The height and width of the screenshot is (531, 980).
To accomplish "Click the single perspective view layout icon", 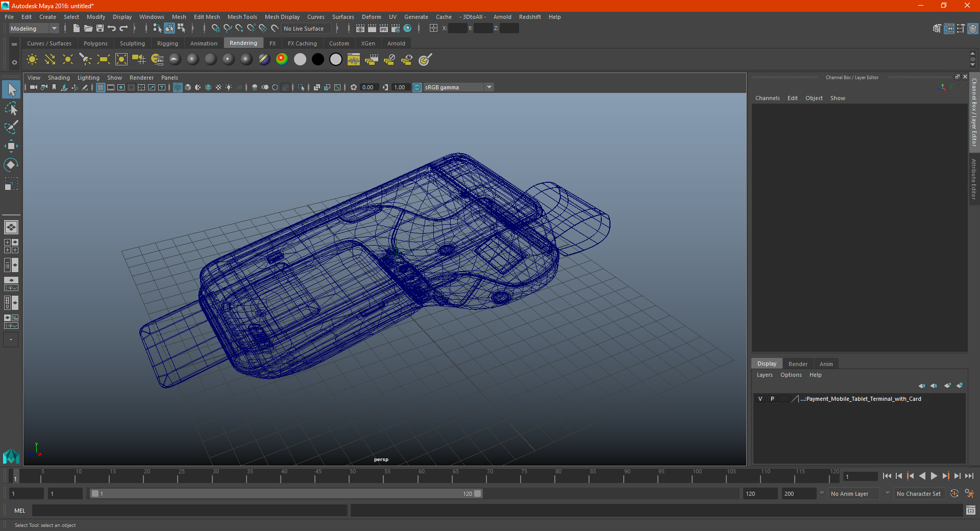I will [x=11, y=227].
